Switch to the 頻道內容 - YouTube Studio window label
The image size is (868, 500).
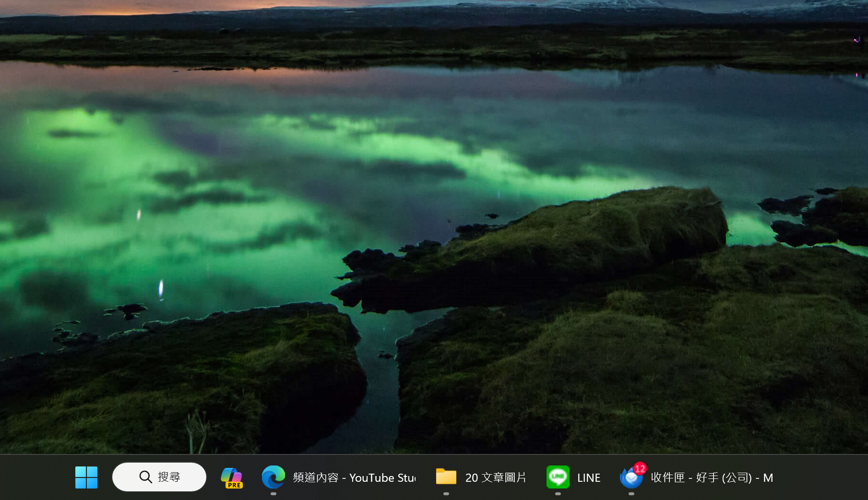(x=354, y=477)
